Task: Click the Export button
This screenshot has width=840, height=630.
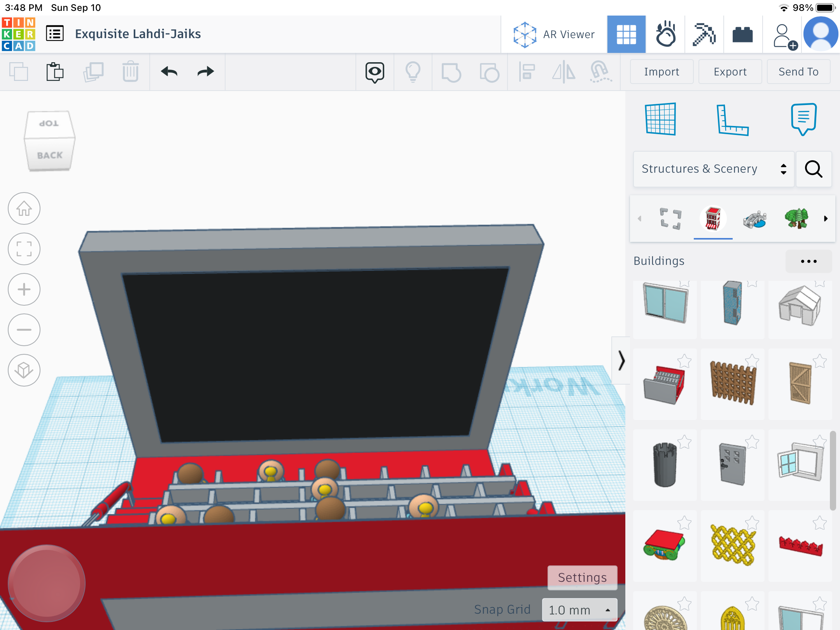Action: tap(730, 72)
